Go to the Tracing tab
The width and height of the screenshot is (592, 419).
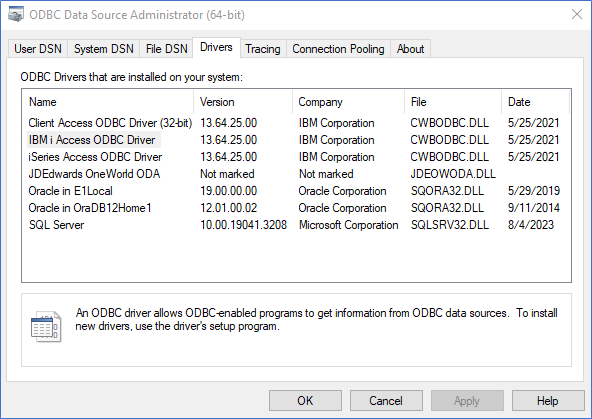pyautogui.click(x=263, y=49)
